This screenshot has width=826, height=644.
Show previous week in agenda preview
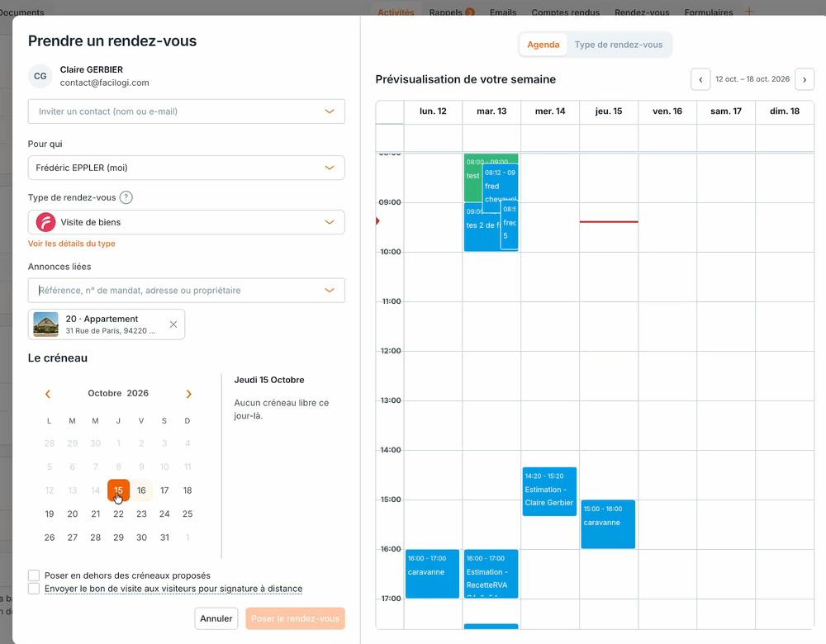click(700, 79)
